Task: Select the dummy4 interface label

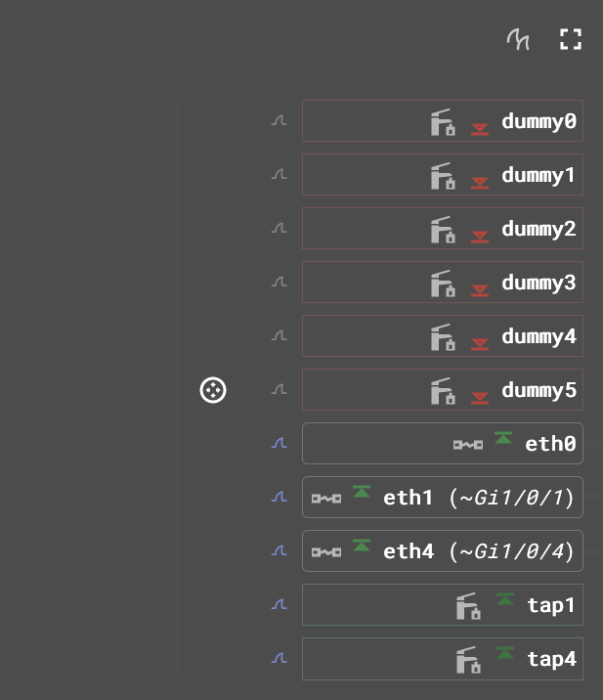Action: tap(538, 337)
